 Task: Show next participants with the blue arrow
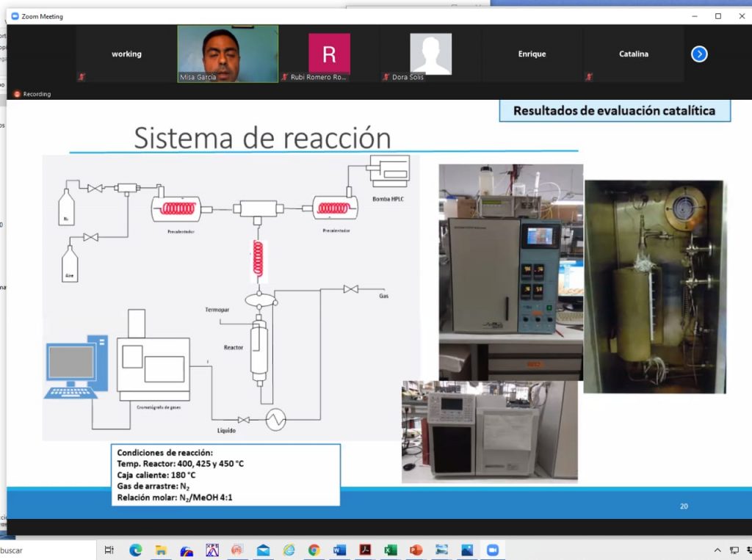pyautogui.click(x=699, y=54)
